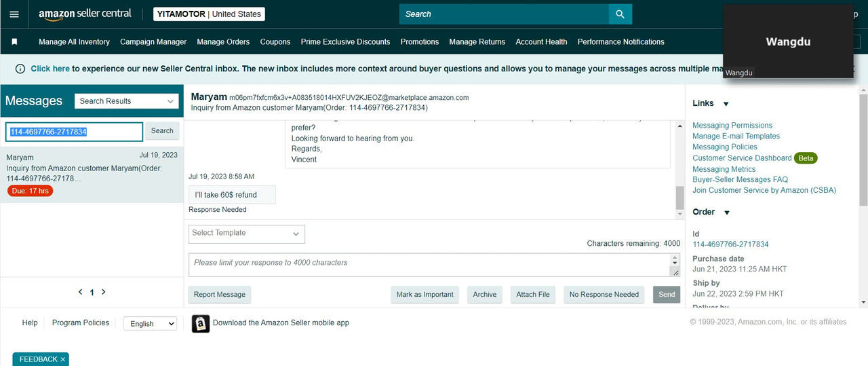Open the Select Template dropdown

click(247, 234)
